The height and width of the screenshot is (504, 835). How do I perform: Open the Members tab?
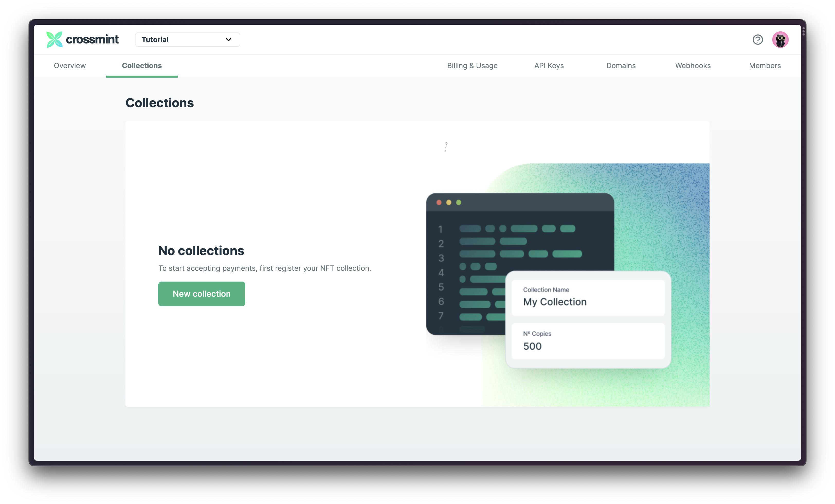765,66
